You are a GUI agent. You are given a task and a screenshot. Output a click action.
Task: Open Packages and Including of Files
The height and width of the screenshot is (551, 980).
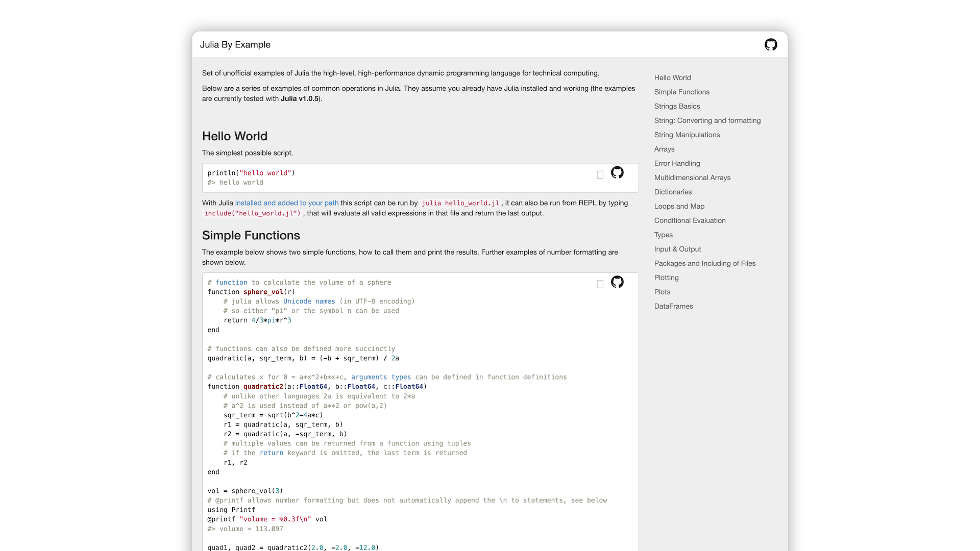pyautogui.click(x=705, y=263)
